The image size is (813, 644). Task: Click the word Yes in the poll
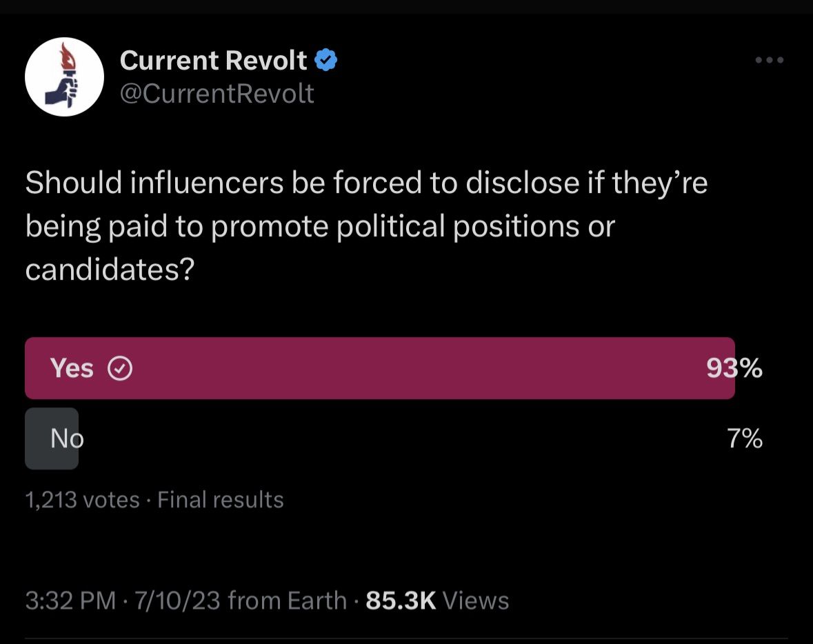[x=72, y=369]
